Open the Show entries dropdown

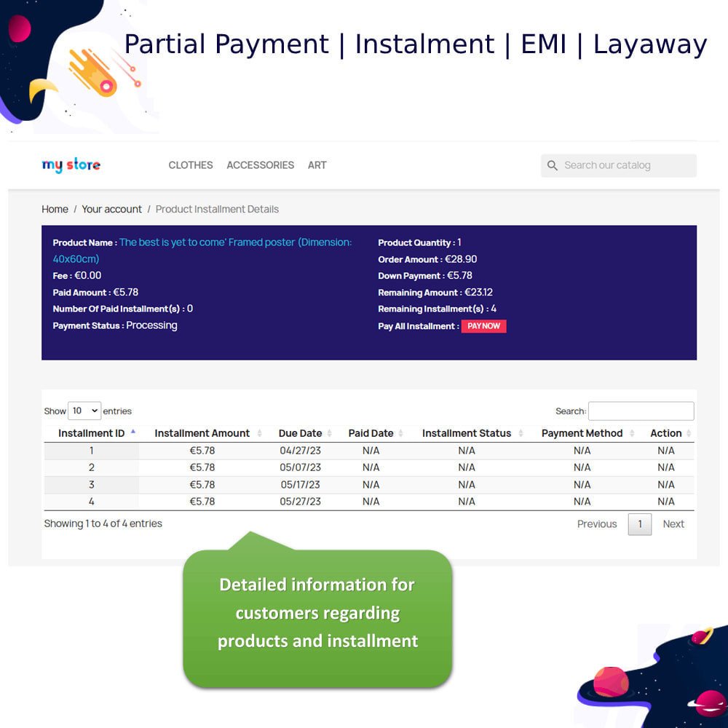click(84, 411)
